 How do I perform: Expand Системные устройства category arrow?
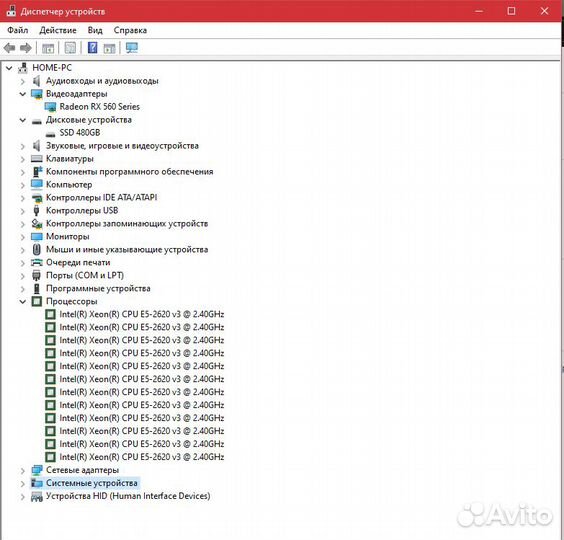click(23, 483)
